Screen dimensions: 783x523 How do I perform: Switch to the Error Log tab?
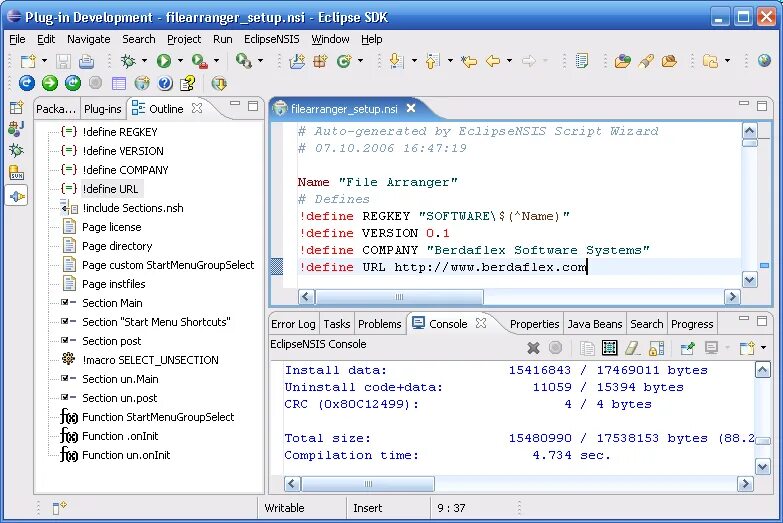293,324
